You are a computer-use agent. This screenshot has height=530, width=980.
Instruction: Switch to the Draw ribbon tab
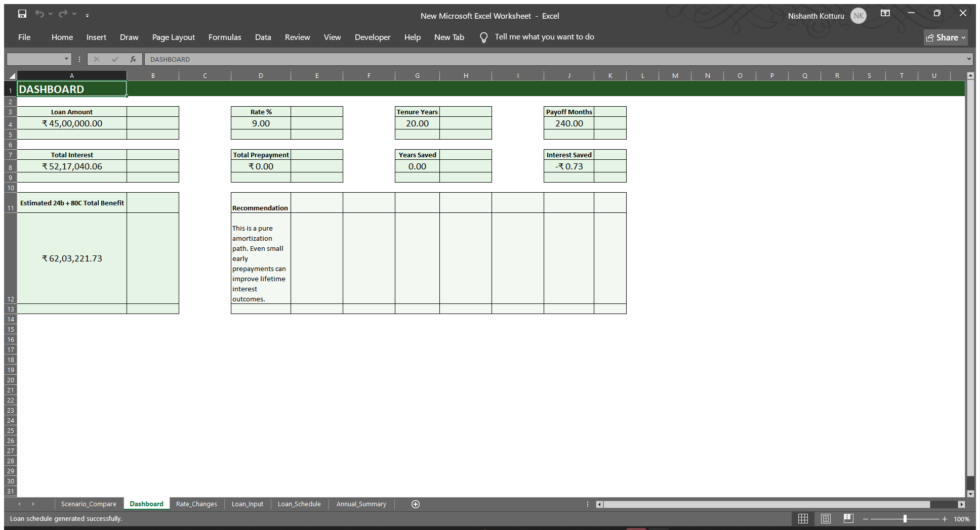click(129, 37)
